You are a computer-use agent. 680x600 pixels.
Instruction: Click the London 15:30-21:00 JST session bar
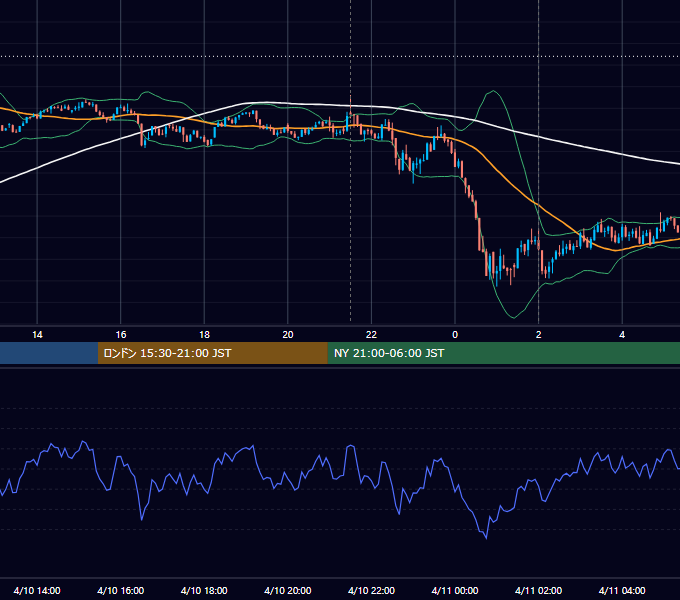(212, 353)
